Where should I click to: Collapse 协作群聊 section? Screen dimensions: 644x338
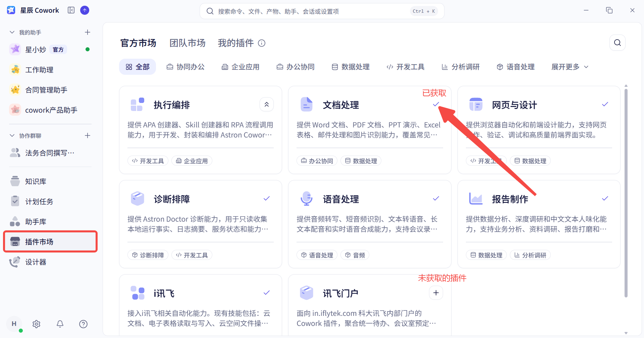[x=12, y=135]
